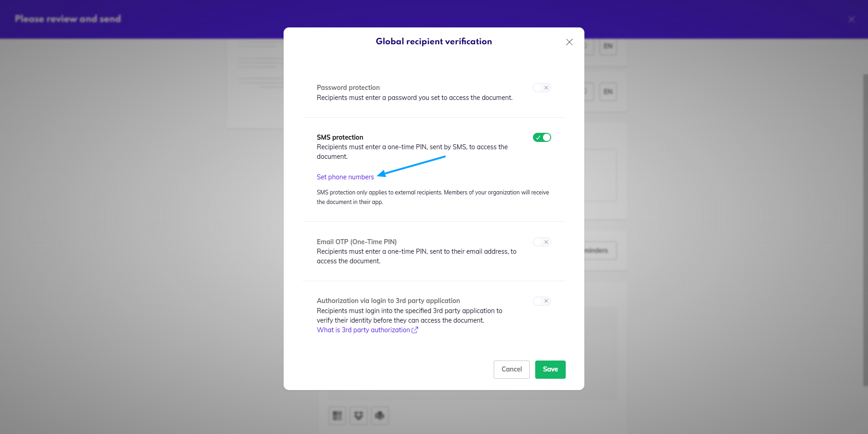Click the Global recipient verification heading
868x434 pixels.
pyautogui.click(x=434, y=42)
